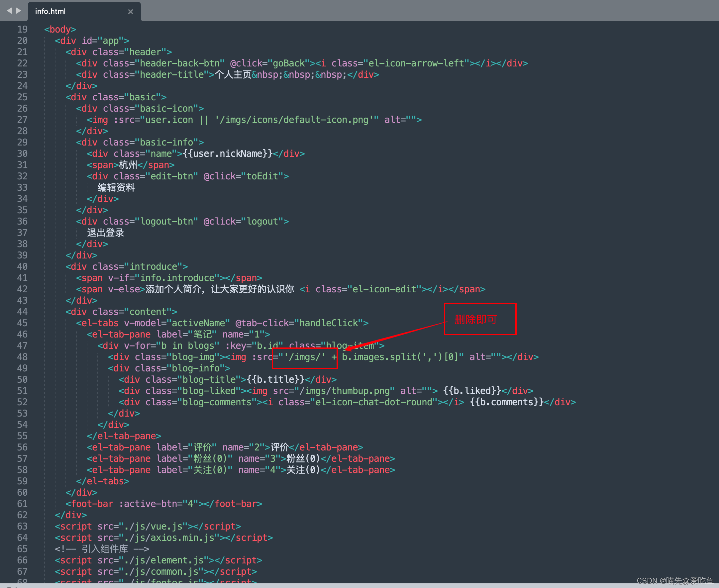This screenshot has height=588, width=719.
Task: Click line number 27 in the gutter
Action: pos(22,120)
